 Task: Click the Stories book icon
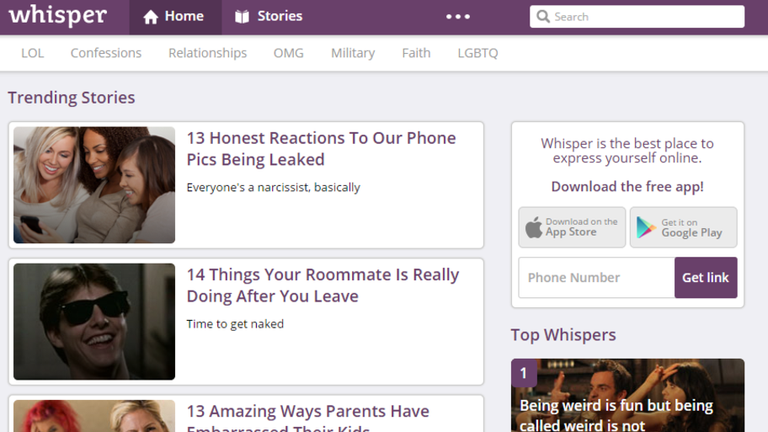242,17
